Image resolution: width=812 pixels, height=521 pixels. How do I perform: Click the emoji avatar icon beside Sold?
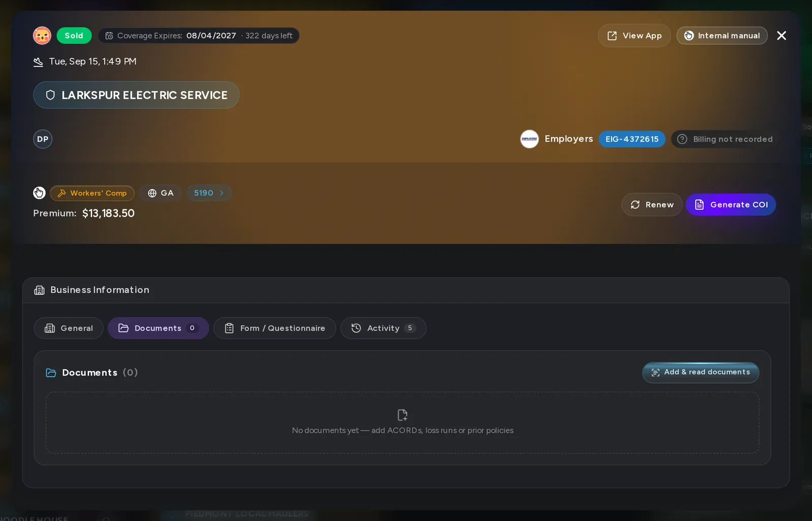pos(42,36)
